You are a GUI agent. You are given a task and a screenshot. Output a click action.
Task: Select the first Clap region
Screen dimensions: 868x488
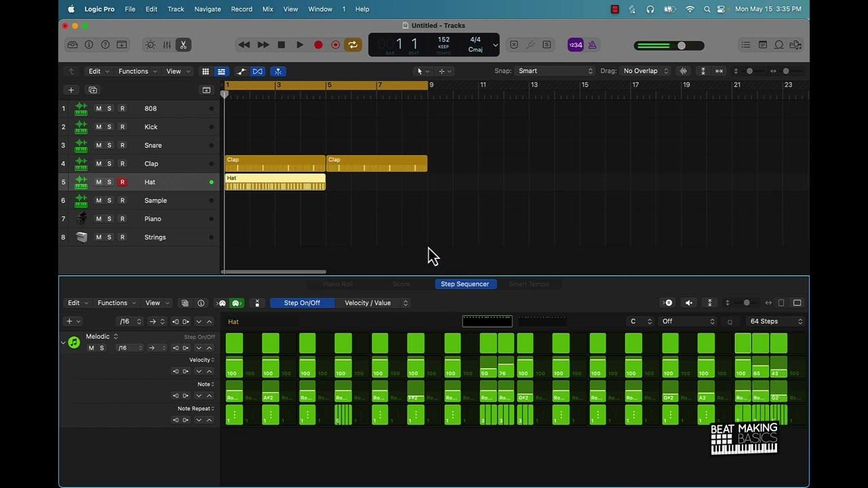tap(275, 163)
